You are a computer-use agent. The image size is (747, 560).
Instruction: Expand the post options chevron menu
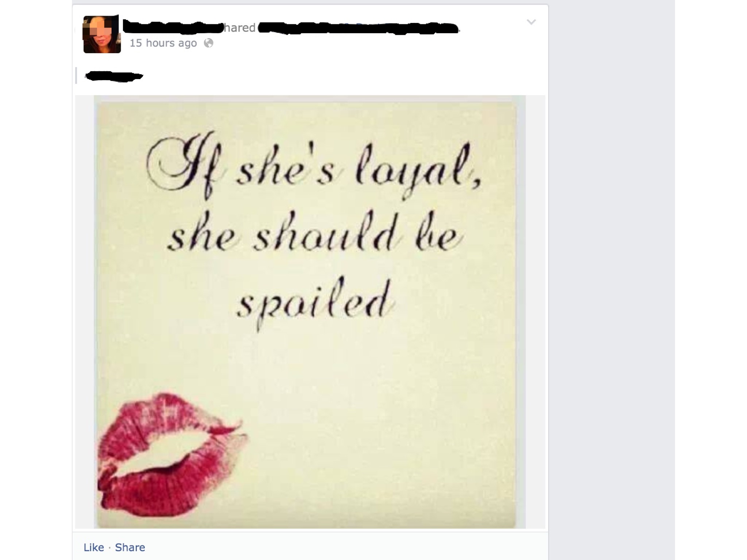coord(531,22)
